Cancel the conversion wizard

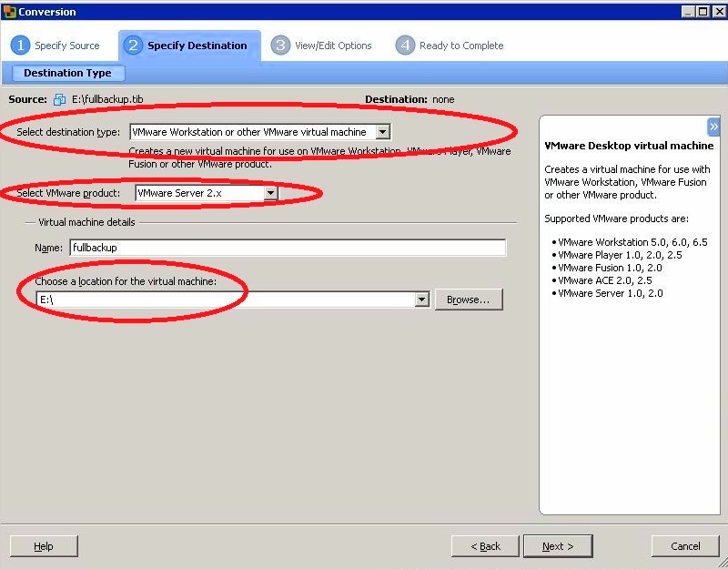(x=685, y=546)
